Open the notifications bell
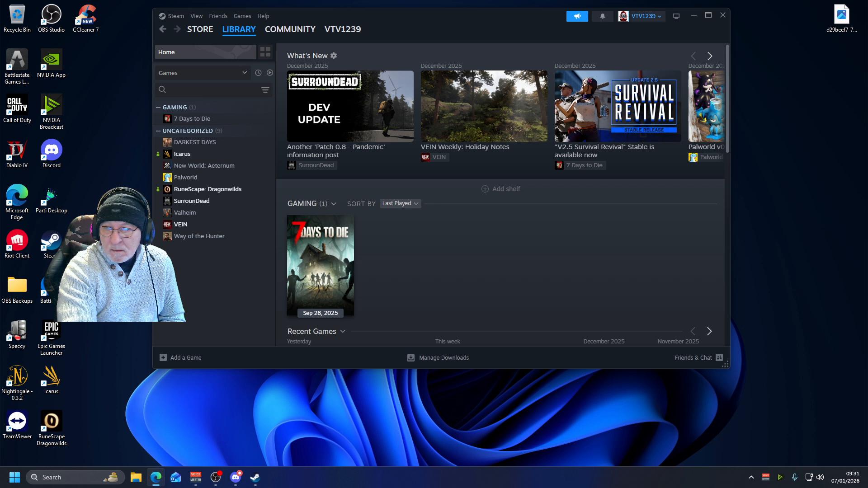The width and height of the screenshot is (868, 488). coord(602,16)
